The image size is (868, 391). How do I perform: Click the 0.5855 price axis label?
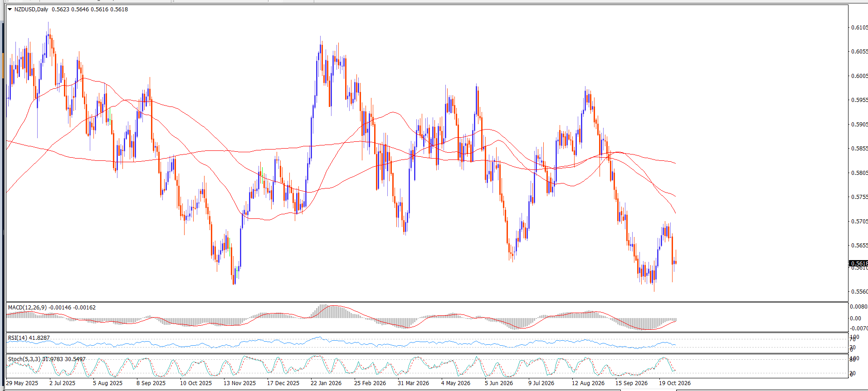(860, 149)
